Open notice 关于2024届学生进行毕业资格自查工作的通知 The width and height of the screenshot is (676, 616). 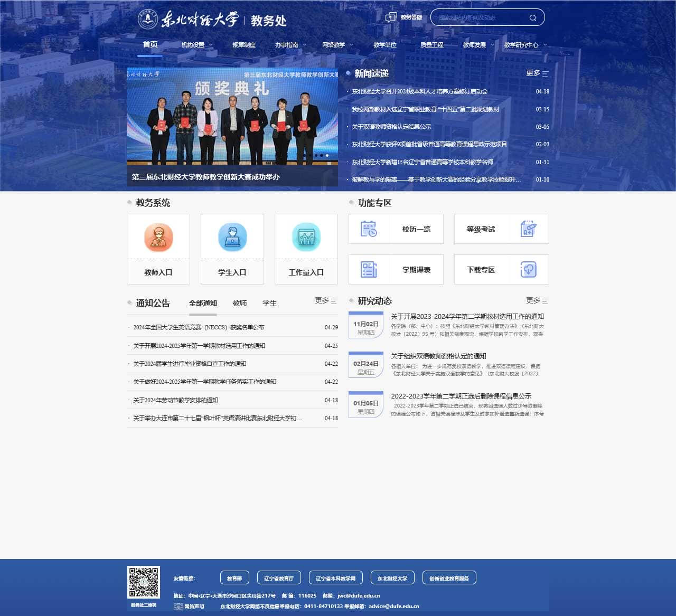tap(190, 364)
